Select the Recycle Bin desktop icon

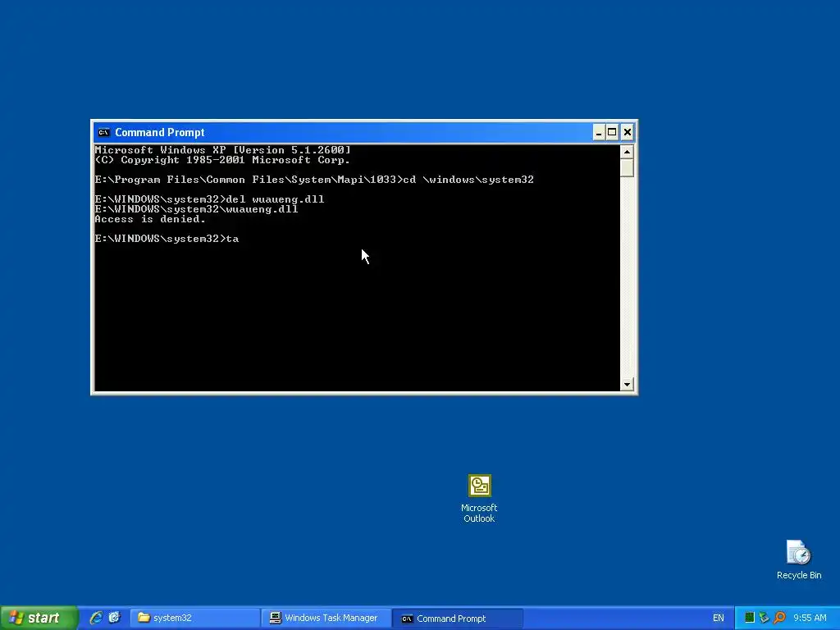pos(799,559)
